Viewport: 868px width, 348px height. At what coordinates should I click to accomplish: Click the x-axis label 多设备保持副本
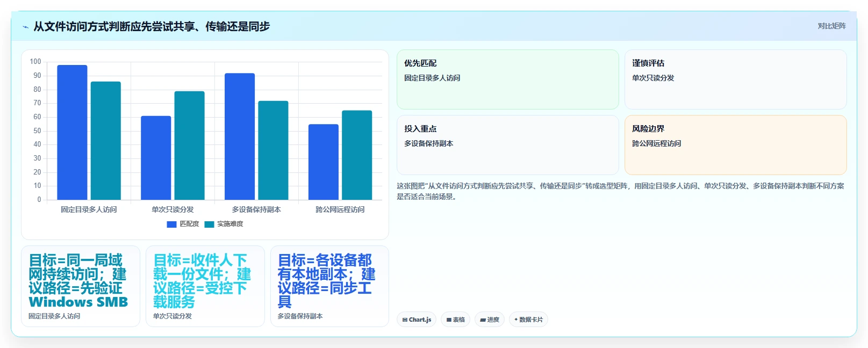[256, 209]
